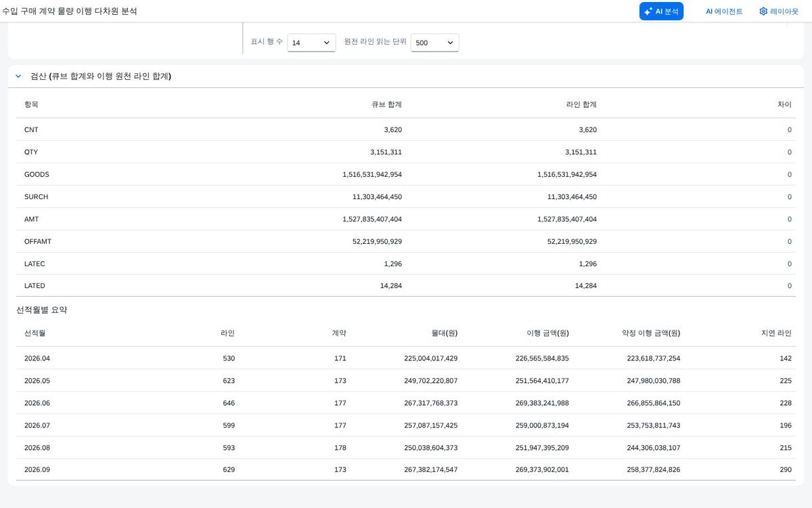This screenshot has height=508, width=812.
Task: Open the 레이아웃 settings
Action: pyautogui.click(x=779, y=12)
